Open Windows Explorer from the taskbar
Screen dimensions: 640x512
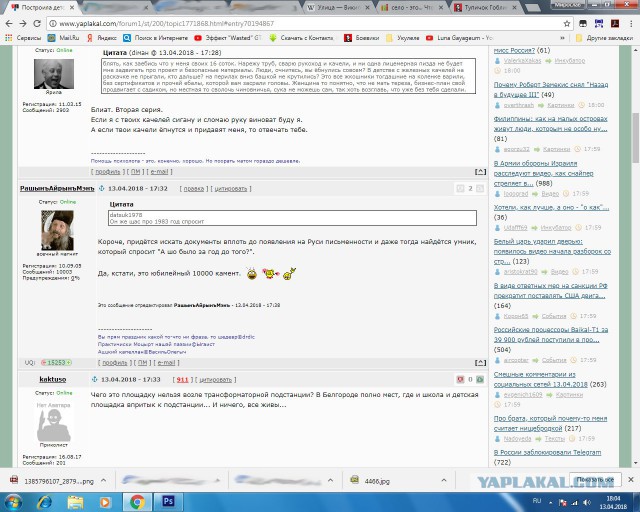tap(76, 501)
